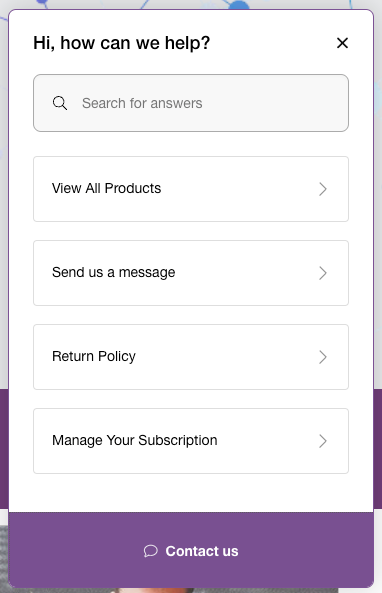Click the magnifying glass search icon
The height and width of the screenshot is (593, 382).
tap(60, 103)
